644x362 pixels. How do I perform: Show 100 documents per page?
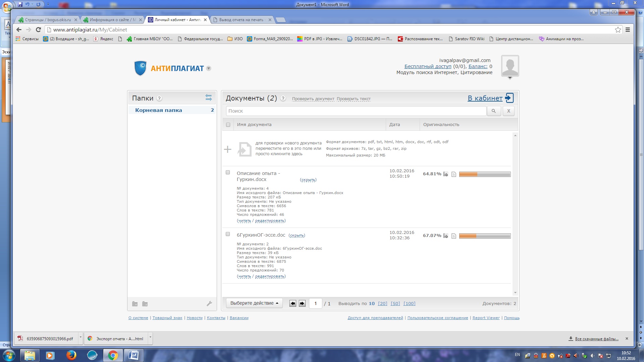pyautogui.click(x=409, y=304)
